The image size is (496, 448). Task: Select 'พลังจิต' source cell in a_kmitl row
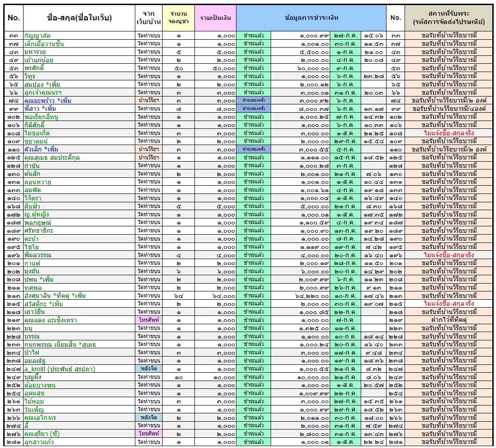pos(149,369)
